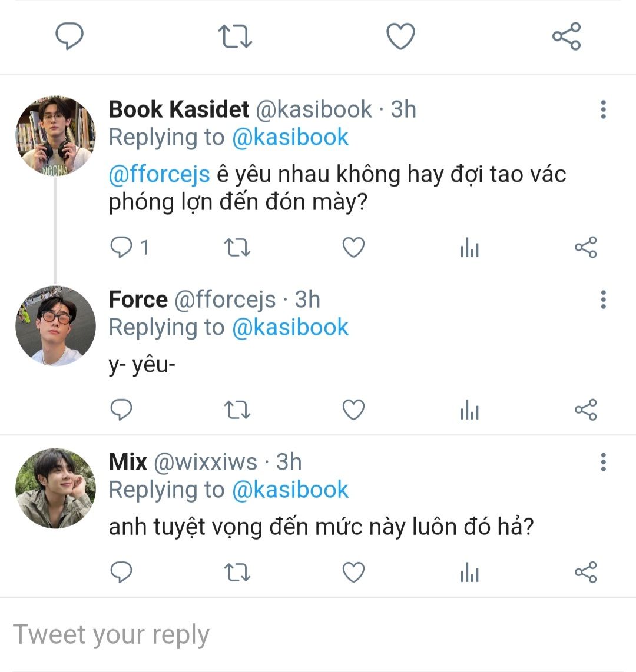
Task: Open more options for Book Kasidet's tweet
Action: (x=603, y=109)
